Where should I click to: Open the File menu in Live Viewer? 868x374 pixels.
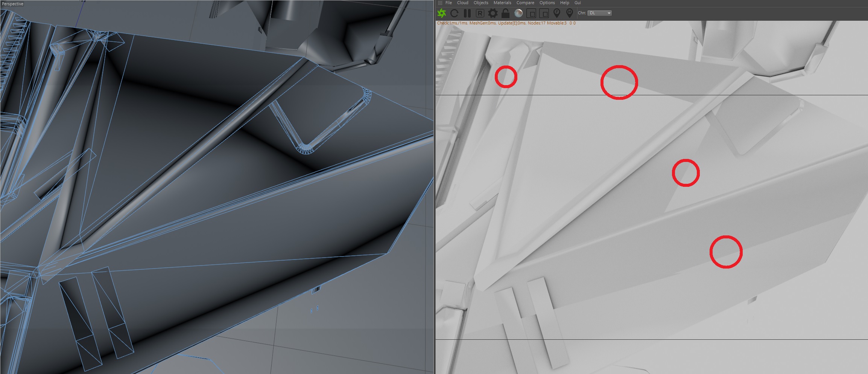pyautogui.click(x=448, y=3)
